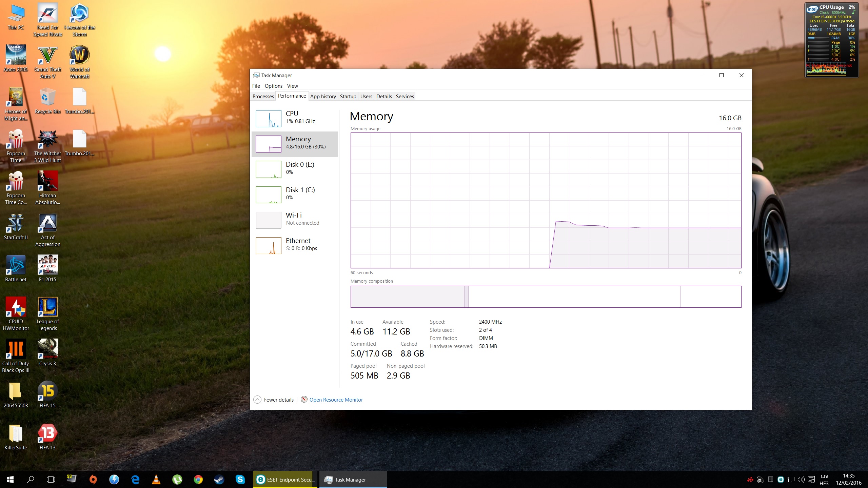Select Wi-Fi in performance sidebar

coord(295,220)
